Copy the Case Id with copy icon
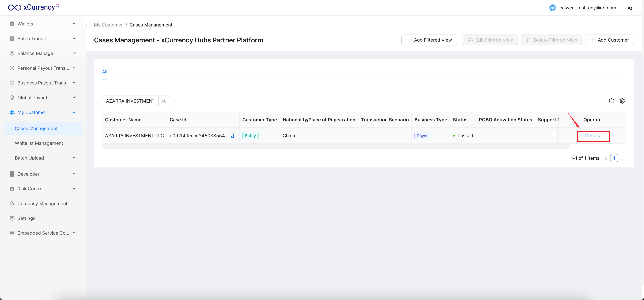The image size is (644, 300). 232,135
